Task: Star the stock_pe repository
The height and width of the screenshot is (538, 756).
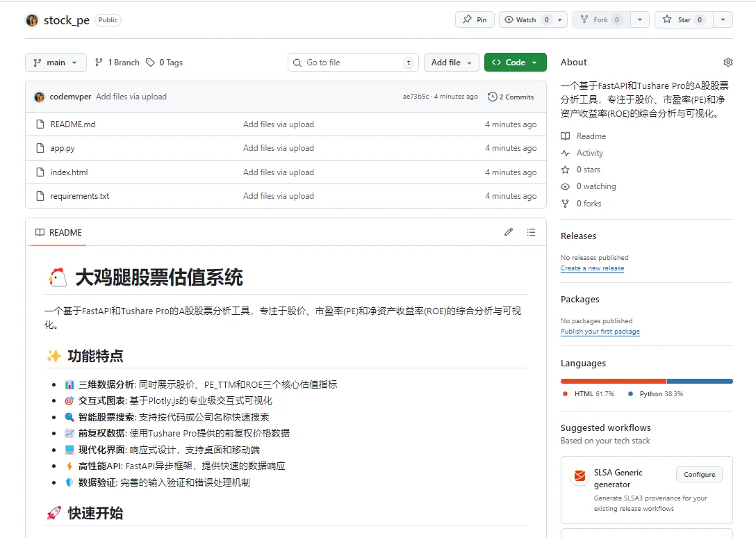Action: pos(682,19)
